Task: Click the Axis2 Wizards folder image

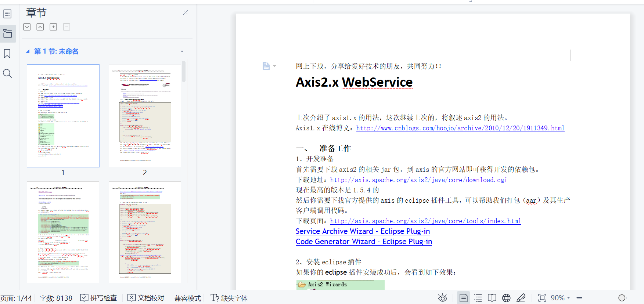Action: pos(340,285)
